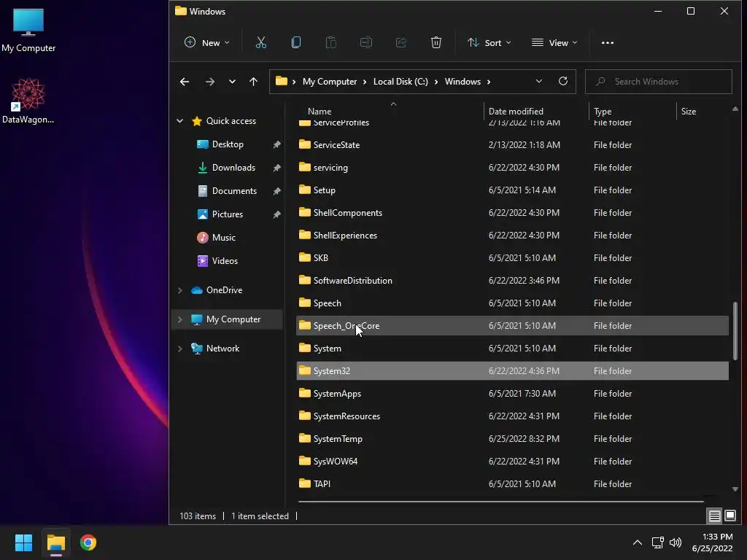Open Videos in Quick access
The height and width of the screenshot is (560, 747).
(225, 261)
